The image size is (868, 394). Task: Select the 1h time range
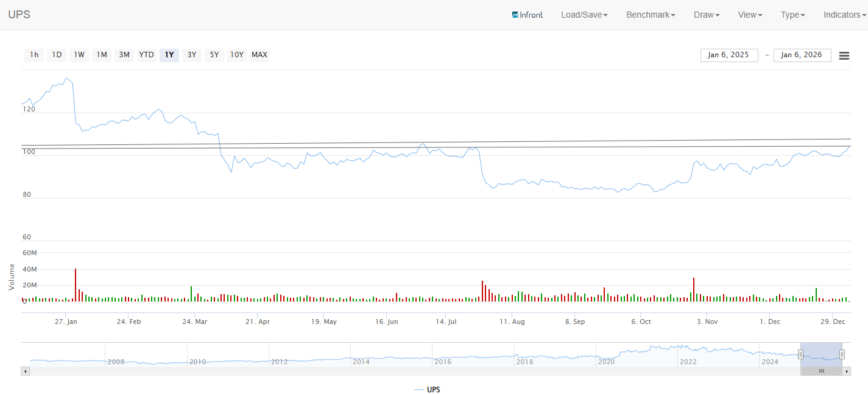pos(34,55)
